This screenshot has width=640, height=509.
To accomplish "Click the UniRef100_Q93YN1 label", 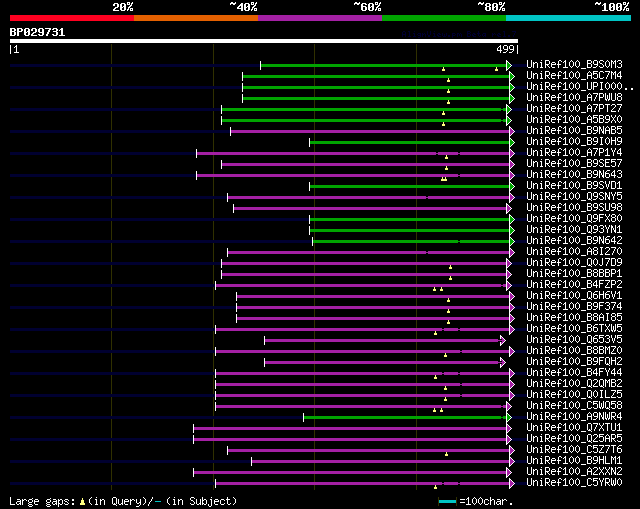I will coord(574,229).
